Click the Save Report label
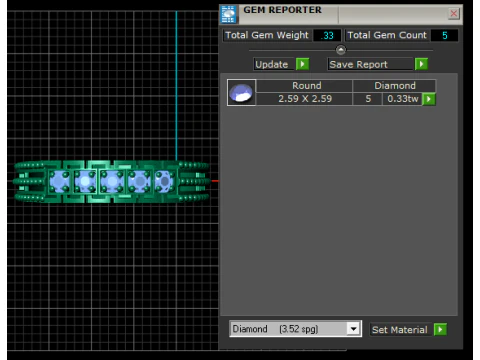The height and width of the screenshot is (360, 480). (370, 64)
